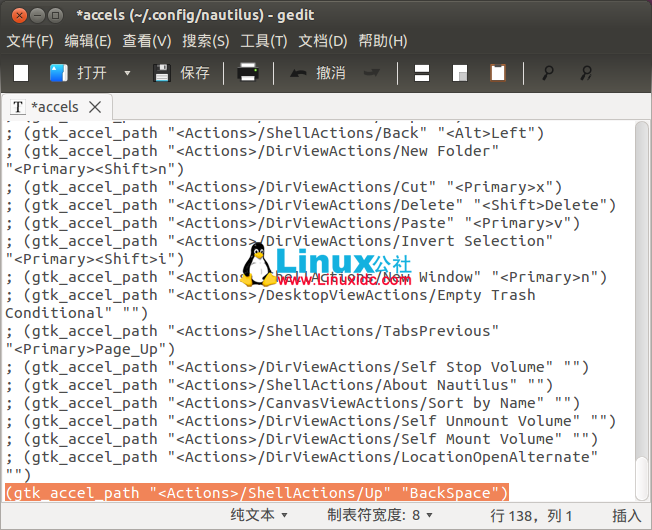Click the Open file folder icon

coord(59,73)
